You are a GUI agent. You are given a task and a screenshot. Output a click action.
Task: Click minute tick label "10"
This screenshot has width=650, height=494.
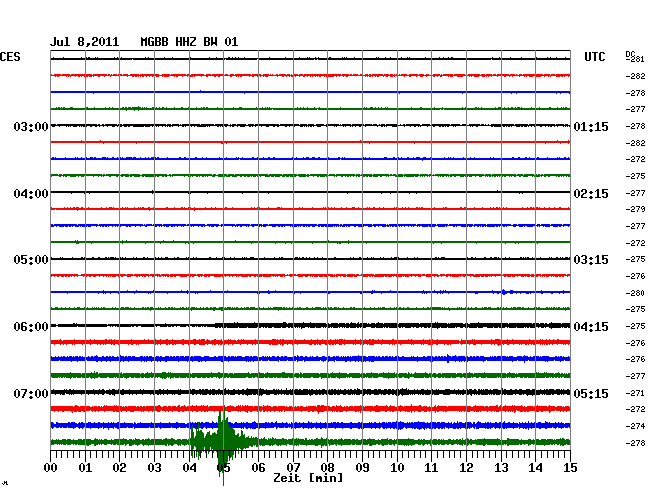(397, 468)
